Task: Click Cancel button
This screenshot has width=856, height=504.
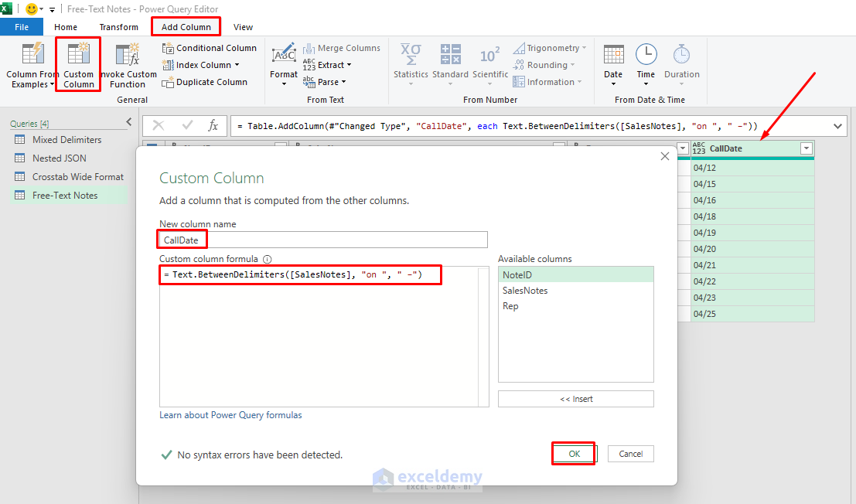Action: click(x=630, y=454)
